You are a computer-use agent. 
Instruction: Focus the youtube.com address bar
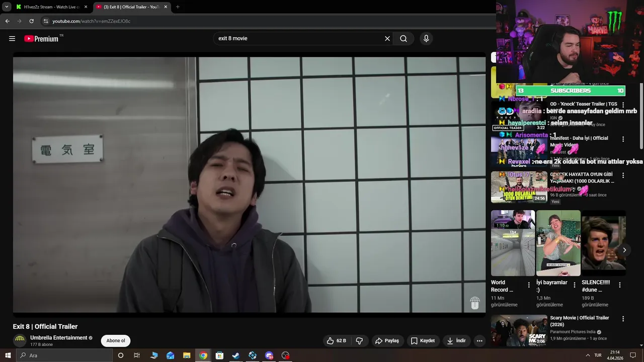pos(267,21)
